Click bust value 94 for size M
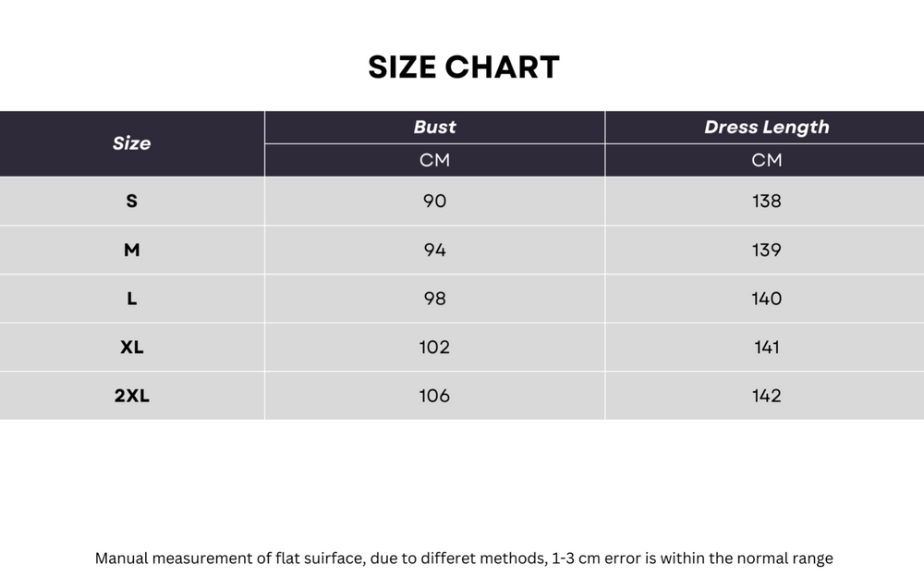Image resolution: width=924 pixels, height=577 pixels. (435, 250)
